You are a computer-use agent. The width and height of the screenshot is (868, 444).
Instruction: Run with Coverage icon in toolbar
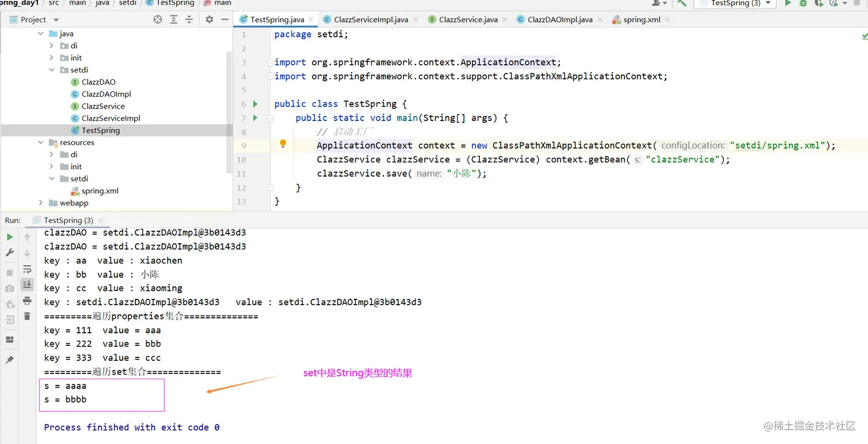click(818, 3)
